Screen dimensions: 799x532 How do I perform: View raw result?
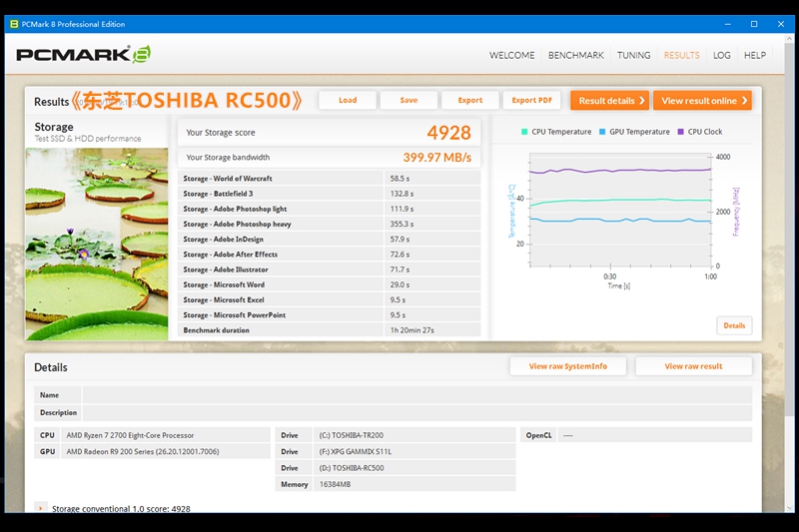click(693, 366)
